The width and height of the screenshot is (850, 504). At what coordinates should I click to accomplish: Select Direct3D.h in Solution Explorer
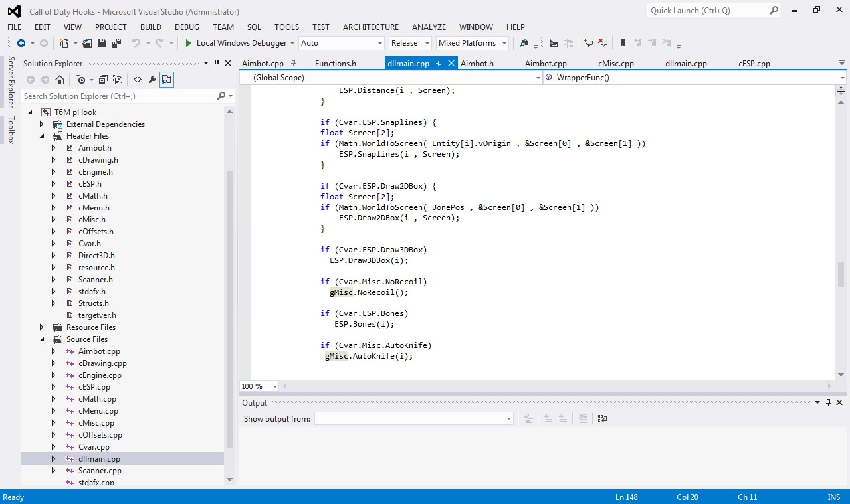tap(96, 256)
